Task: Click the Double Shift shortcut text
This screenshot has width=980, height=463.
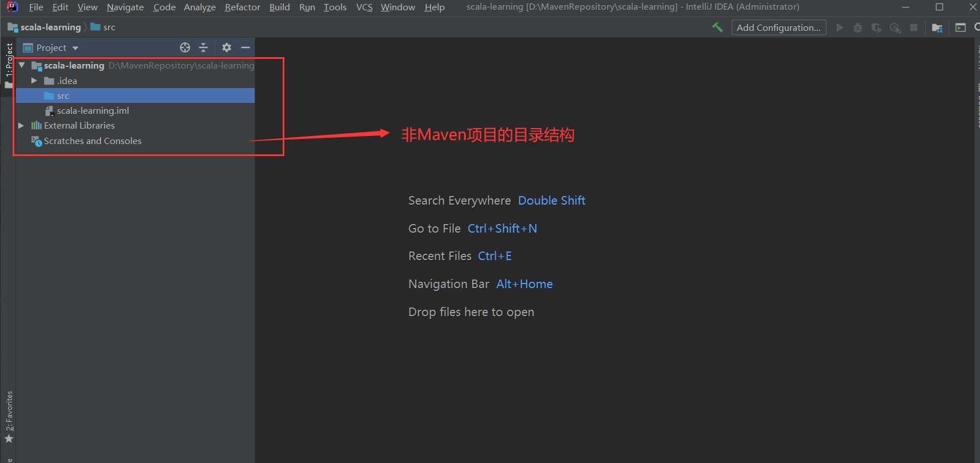Action: click(x=552, y=201)
